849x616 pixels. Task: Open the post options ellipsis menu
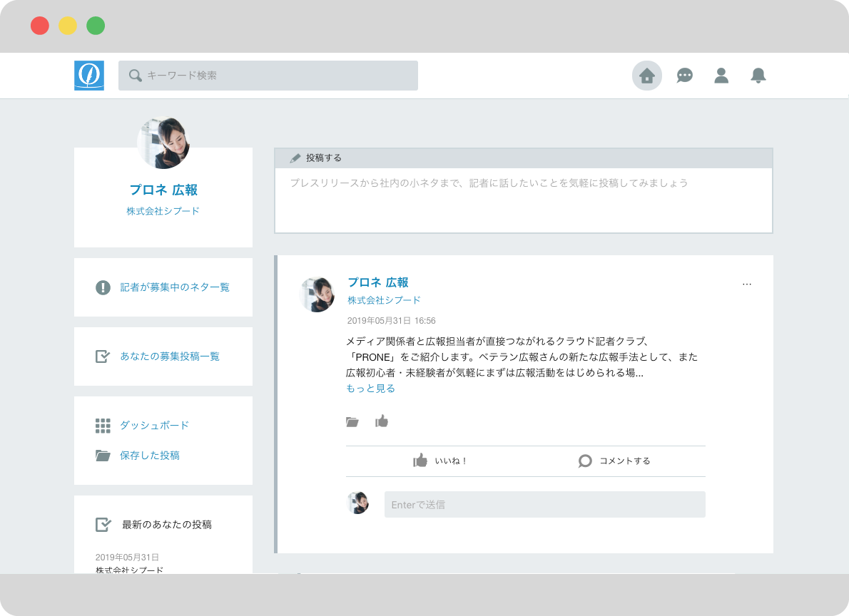pos(747,284)
